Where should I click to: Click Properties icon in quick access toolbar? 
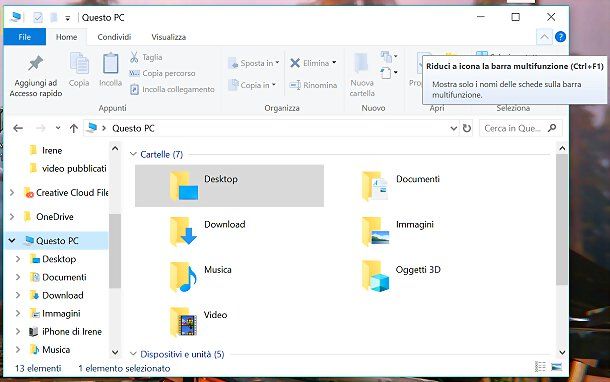coord(38,18)
